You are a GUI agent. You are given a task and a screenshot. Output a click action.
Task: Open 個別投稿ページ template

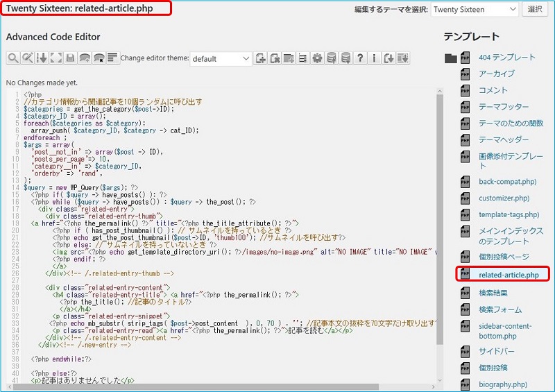(x=504, y=257)
